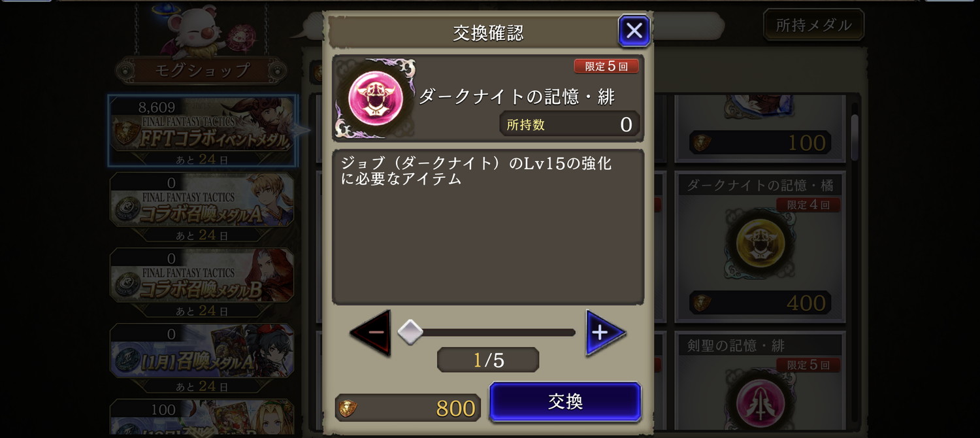The image size is (980, 438).
Task: Select the FFTコラボイベントメダル tab
Action: pos(202,131)
